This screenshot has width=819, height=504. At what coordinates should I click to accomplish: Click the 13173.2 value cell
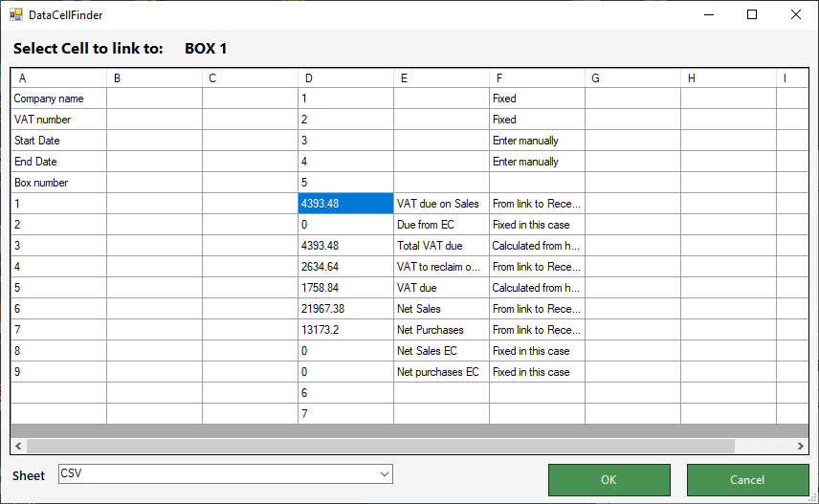click(x=345, y=330)
